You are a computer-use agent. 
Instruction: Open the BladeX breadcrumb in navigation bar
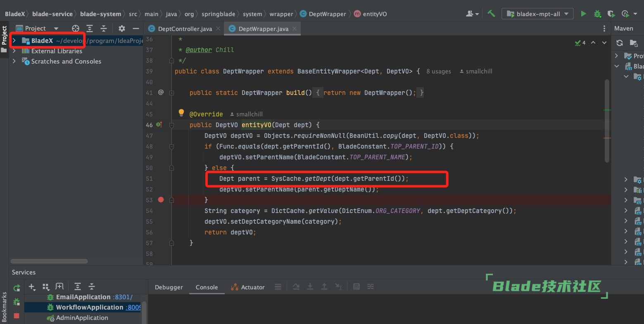pos(15,14)
